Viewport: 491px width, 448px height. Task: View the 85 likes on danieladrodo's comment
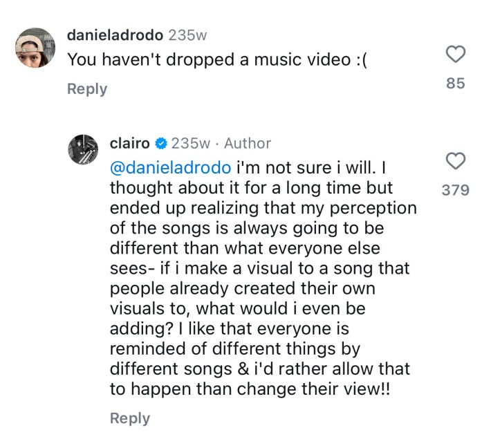pyautogui.click(x=455, y=84)
